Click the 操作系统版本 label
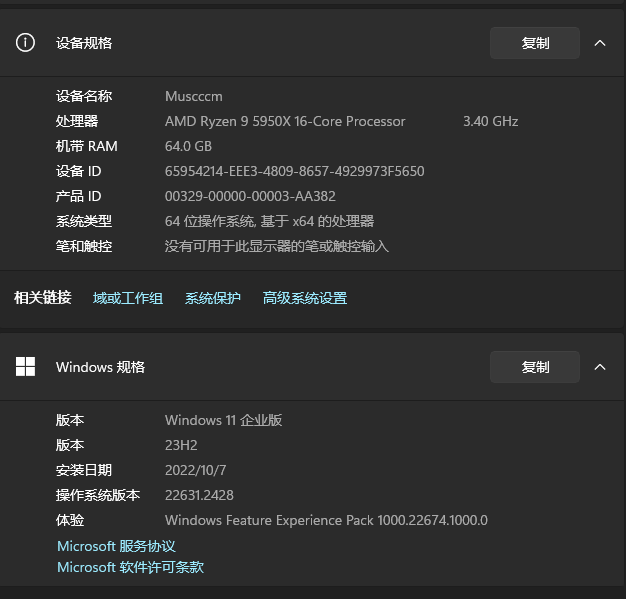Screen dimensions: 626x599 (x=98, y=495)
